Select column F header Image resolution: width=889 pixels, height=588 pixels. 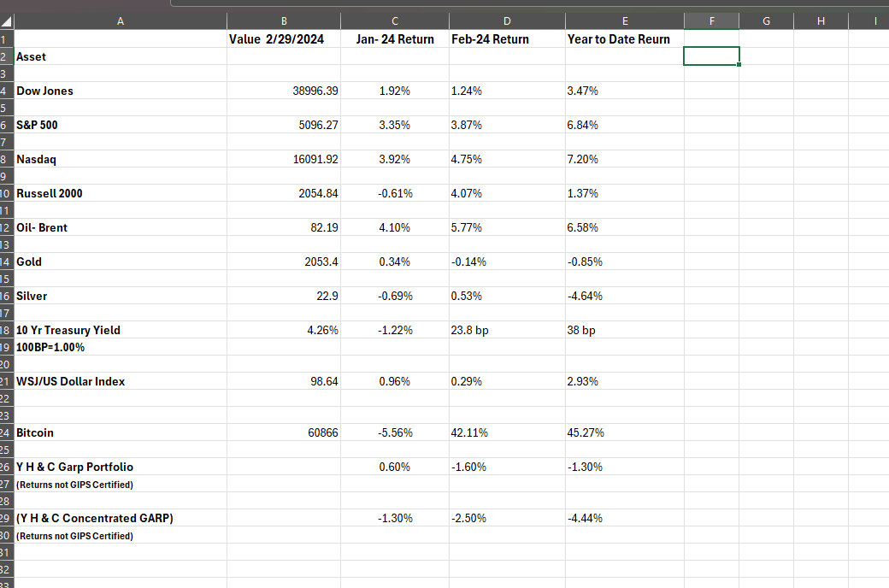[x=711, y=21]
